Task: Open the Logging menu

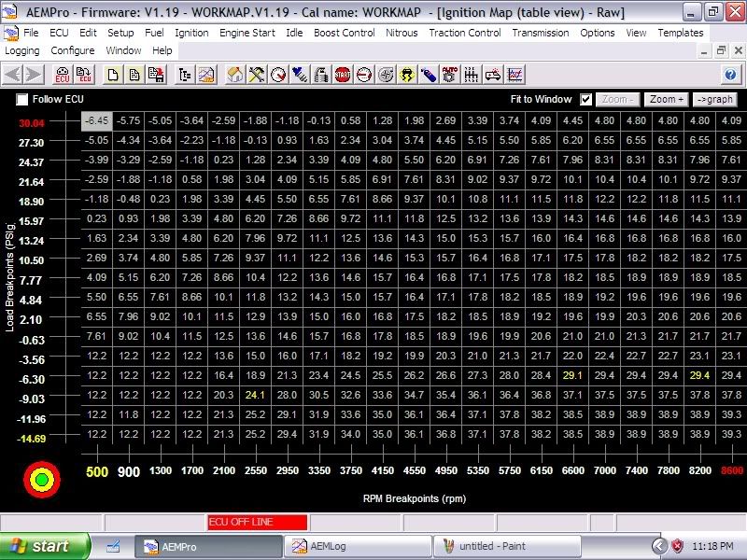Action: click(x=22, y=50)
